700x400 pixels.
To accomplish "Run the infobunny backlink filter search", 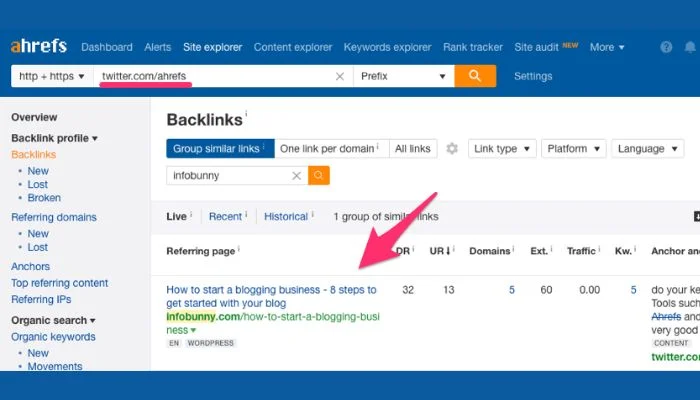I will [x=319, y=175].
